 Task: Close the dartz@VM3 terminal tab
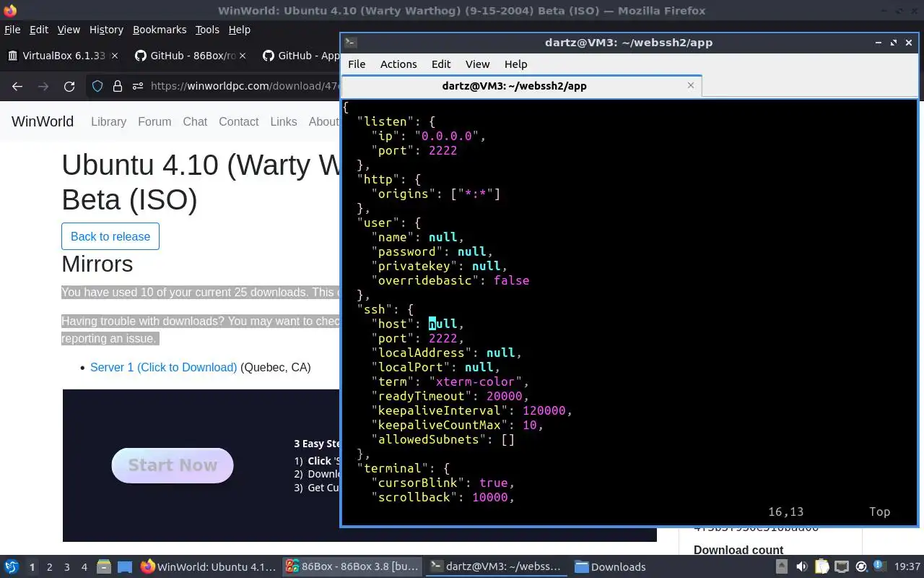(x=691, y=85)
